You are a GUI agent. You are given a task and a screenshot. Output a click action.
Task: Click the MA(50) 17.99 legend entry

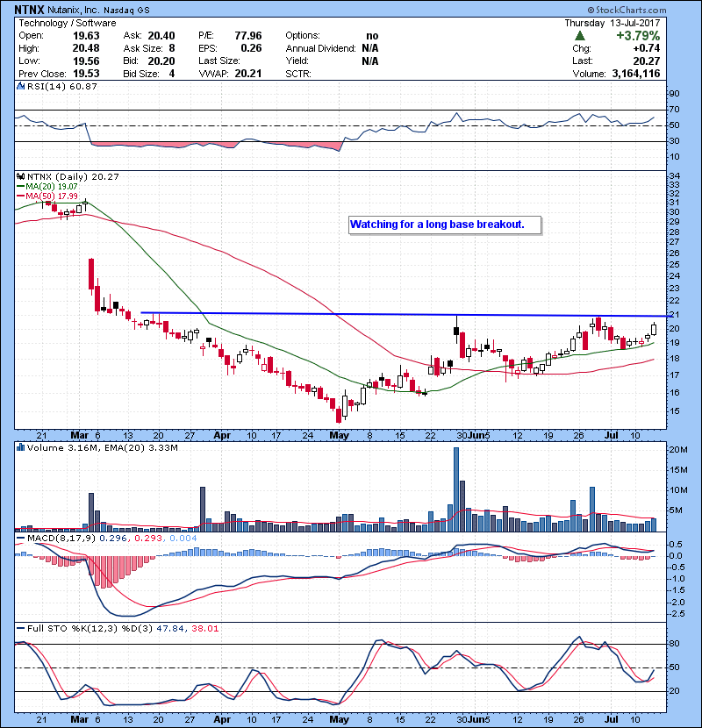[x=47, y=196]
